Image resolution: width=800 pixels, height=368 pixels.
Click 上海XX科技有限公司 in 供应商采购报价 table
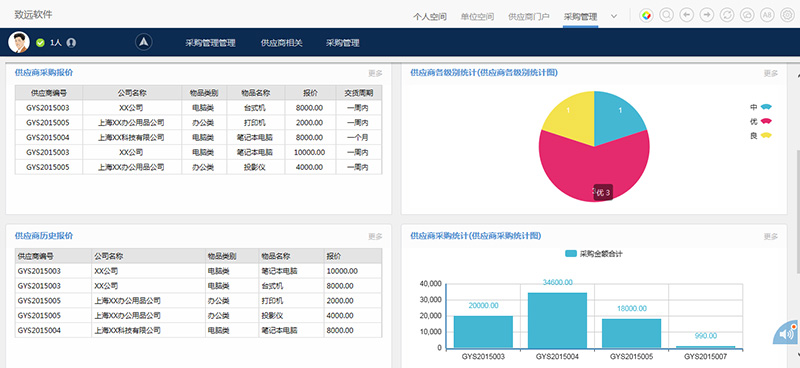click(132, 138)
